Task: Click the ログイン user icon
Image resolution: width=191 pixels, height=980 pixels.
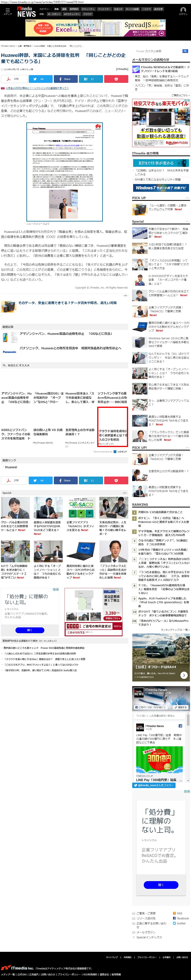Action: coord(183,11)
